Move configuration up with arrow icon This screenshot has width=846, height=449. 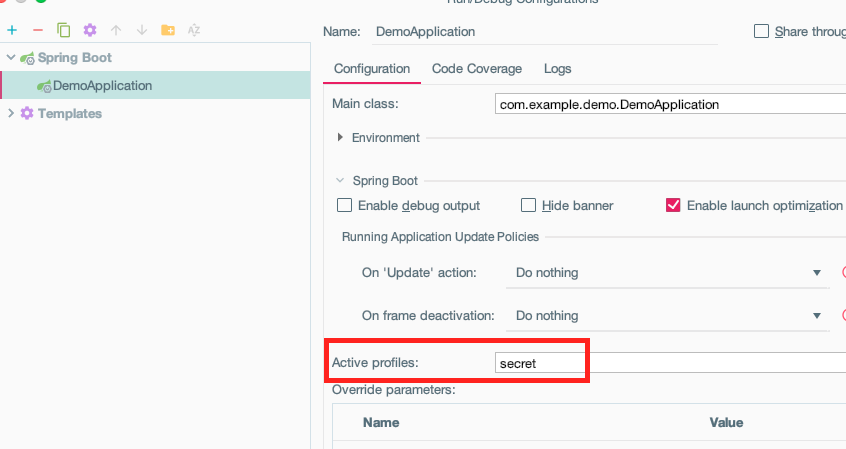[115, 30]
